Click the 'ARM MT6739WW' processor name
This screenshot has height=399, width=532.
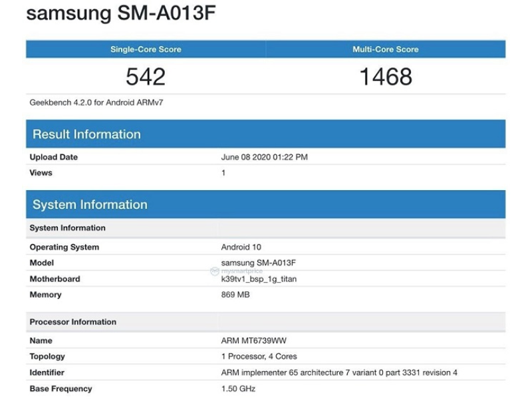pos(254,340)
